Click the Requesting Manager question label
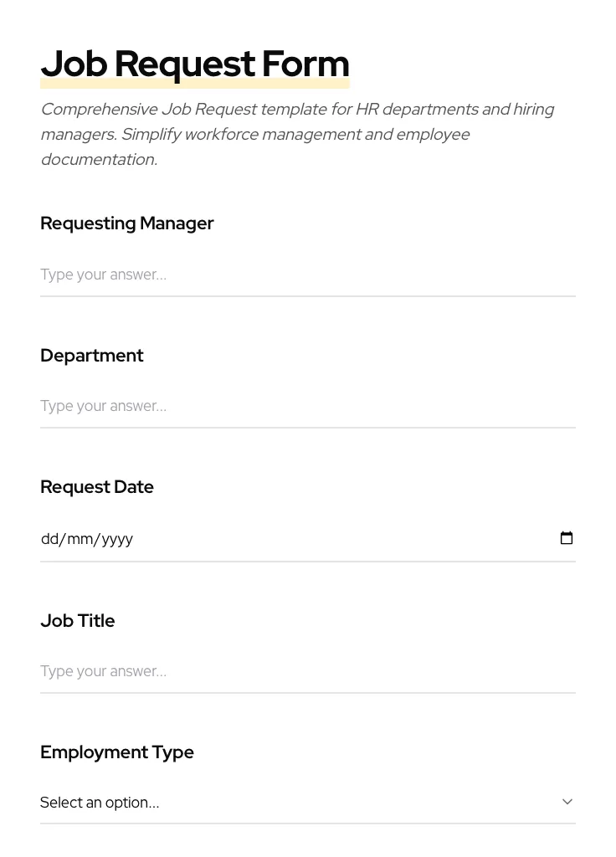The image size is (616, 857). coord(127,223)
